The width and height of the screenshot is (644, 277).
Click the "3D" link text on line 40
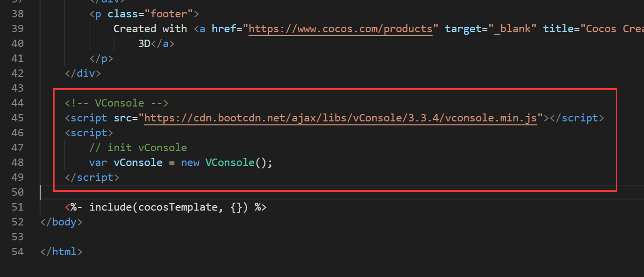click(144, 44)
